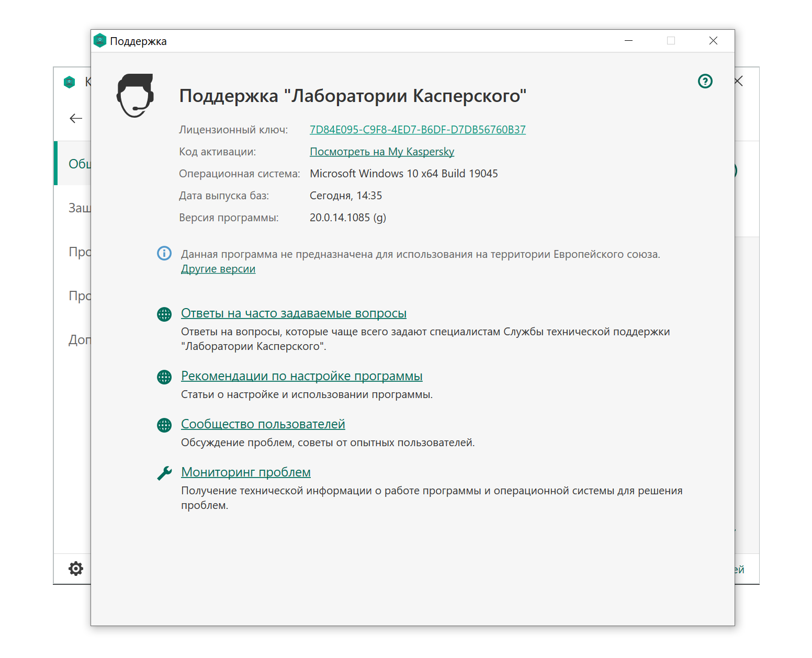The height and width of the screenshot is (658, 812).
Task: Click the Поддержка title bar caption
Action: (138, 41)
